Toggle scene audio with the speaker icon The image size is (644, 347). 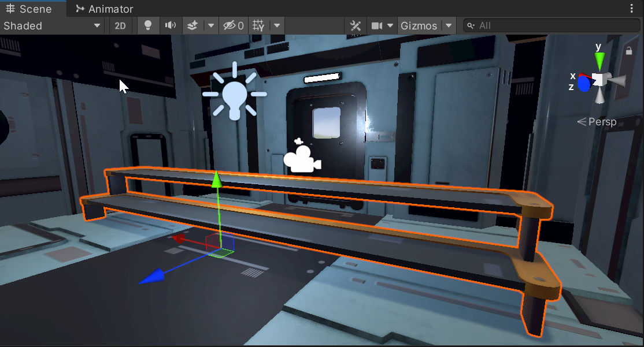click(170, 25)
